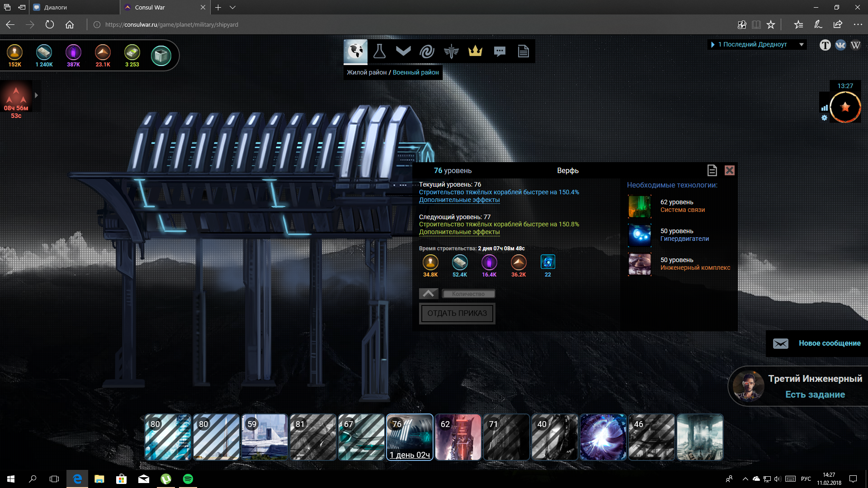Click the VK social icon
The height and width of the screenshot is (488, 868).
840,45
